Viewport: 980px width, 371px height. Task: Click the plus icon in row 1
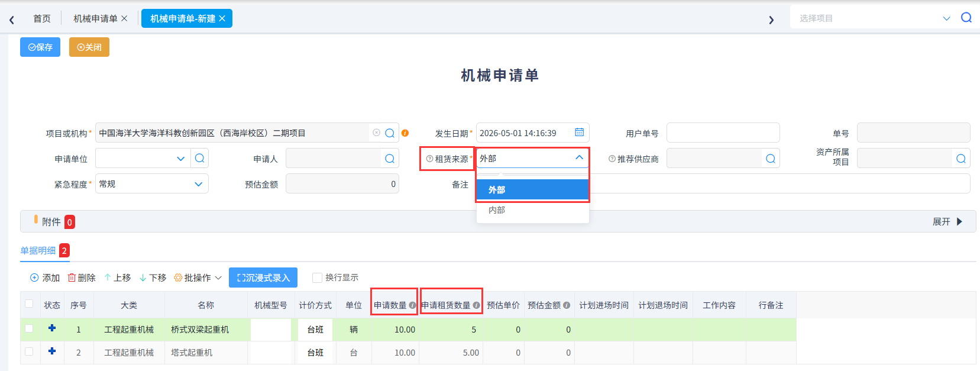tap(52, 328)
